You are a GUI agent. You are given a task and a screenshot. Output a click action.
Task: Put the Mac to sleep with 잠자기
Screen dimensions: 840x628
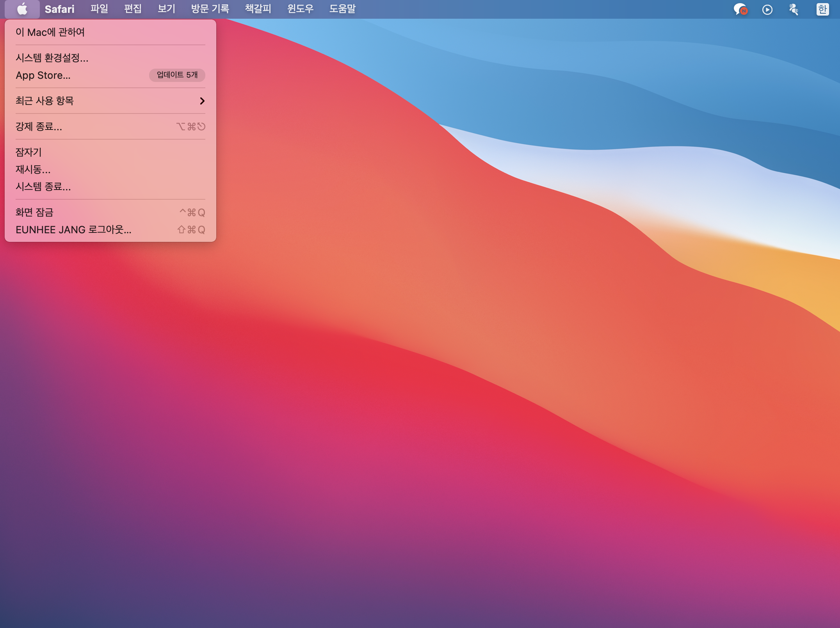(x=28, y=152)
